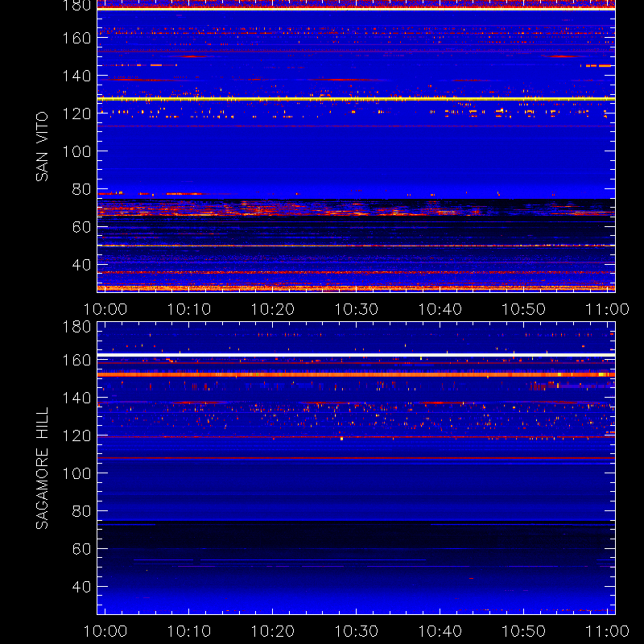Click 10:40 time label under Sagamore Hill plot
Screen dimensions: 644x644
tap(440, 631)
